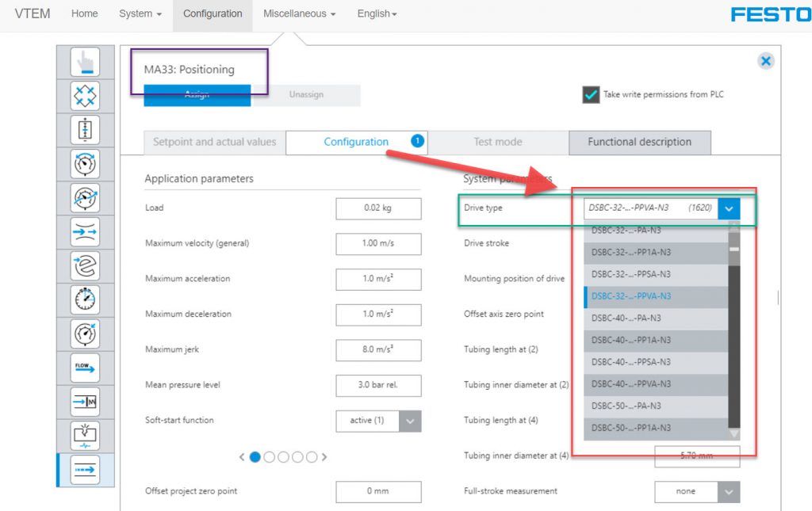The image size is (812, 511).
Task: Choose DSBC-40-...-PA-N3 from the list
Action: 656,318
